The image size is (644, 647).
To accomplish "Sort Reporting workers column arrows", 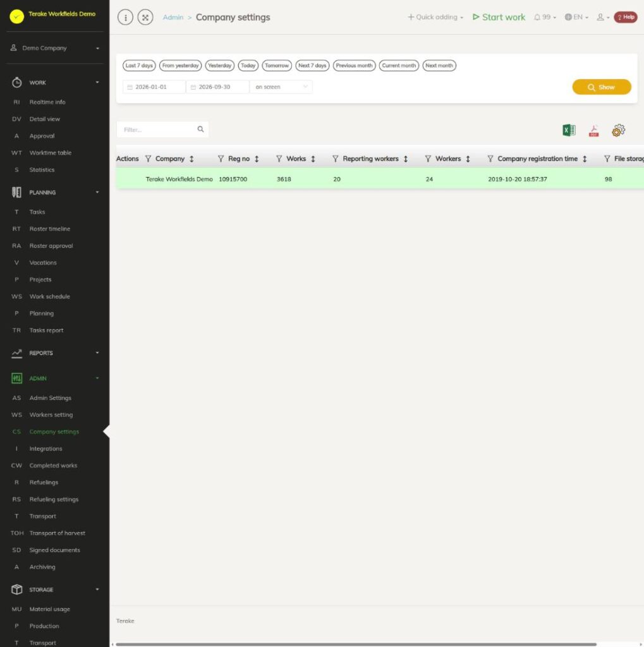I will point(406,159).
